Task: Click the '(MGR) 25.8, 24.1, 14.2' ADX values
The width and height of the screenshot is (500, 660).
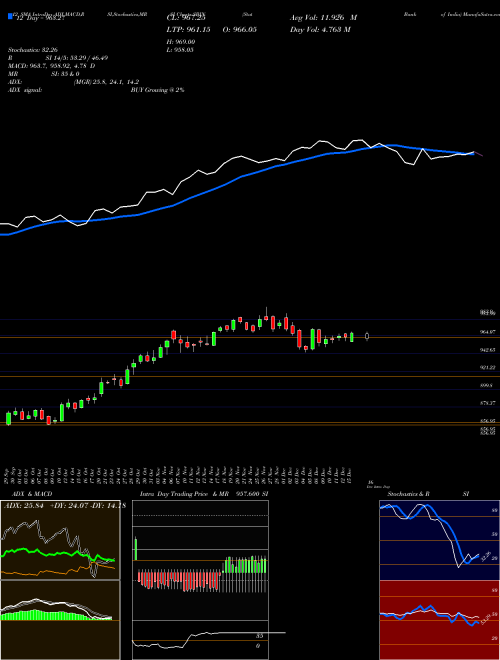Action: click(x=106, y=82)
